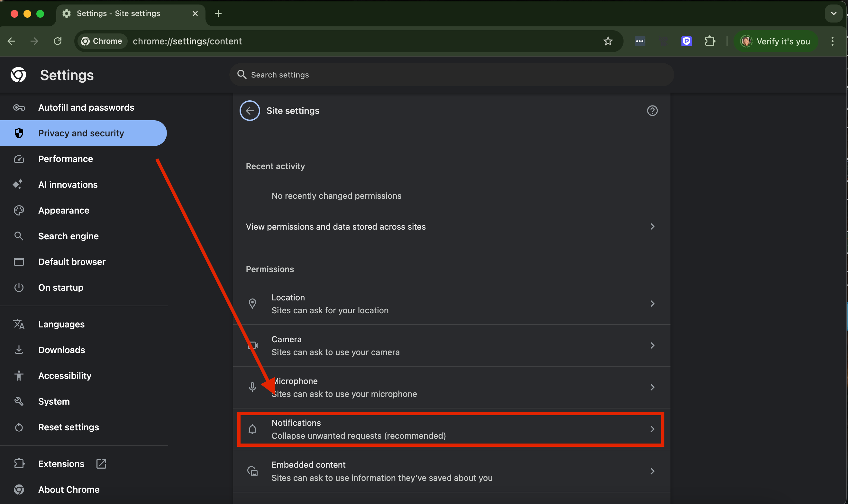Image resolution: width=848 pixels, height=504 pixels.
Task: Open Camera site permission row
Action: pos(451,345)
